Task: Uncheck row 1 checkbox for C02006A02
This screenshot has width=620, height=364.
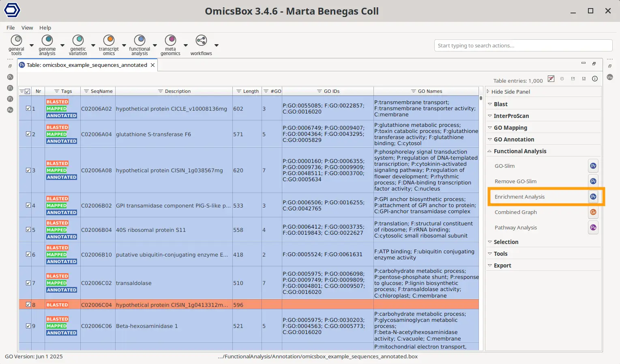Action: pos(28,108)
